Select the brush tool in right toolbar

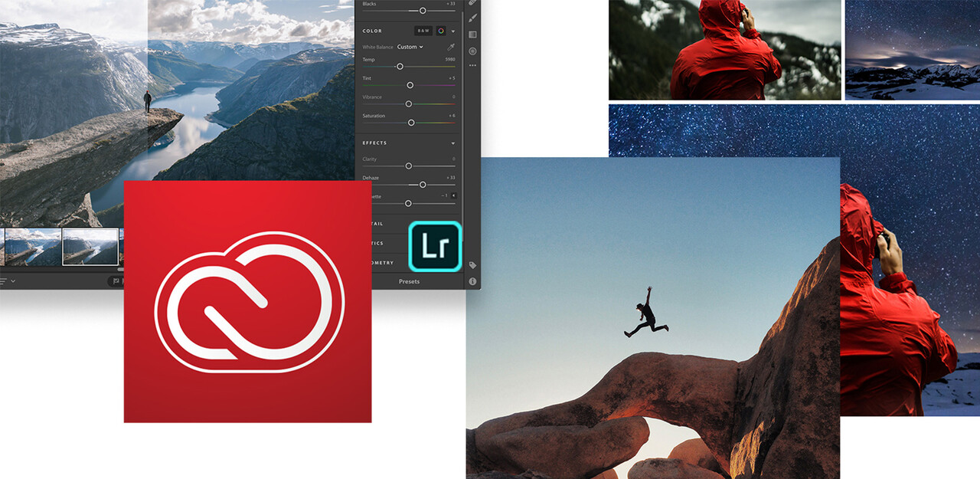[472, 18]
